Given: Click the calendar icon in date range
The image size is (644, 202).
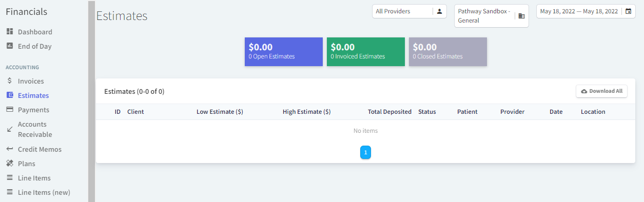Looking at the screenshot, I should [x=628, y=11].
